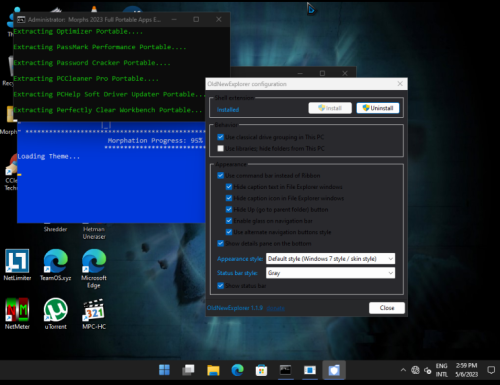Open Microsoft Store from taskbar

point(262,370)
